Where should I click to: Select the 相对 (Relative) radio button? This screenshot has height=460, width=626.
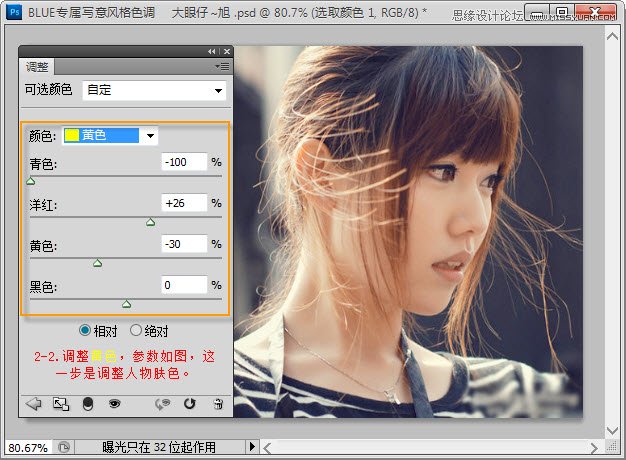click(x=85, y=330)
